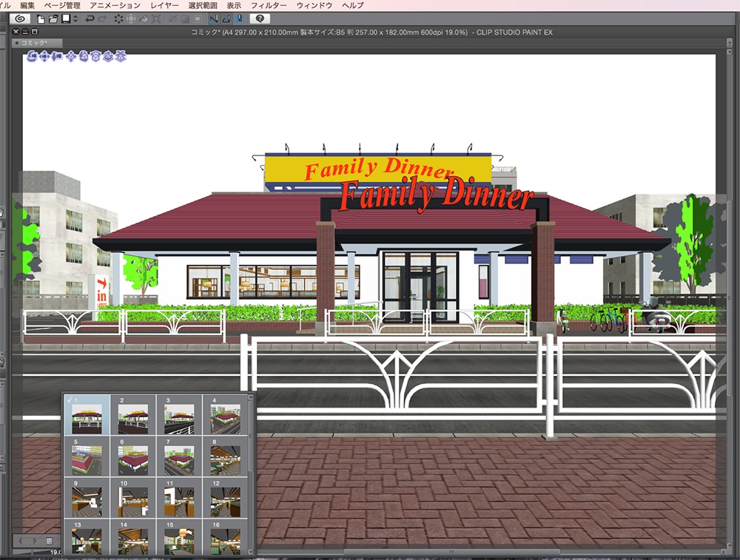Select camera angle preset 13 thumbnail

pos(87,537)
